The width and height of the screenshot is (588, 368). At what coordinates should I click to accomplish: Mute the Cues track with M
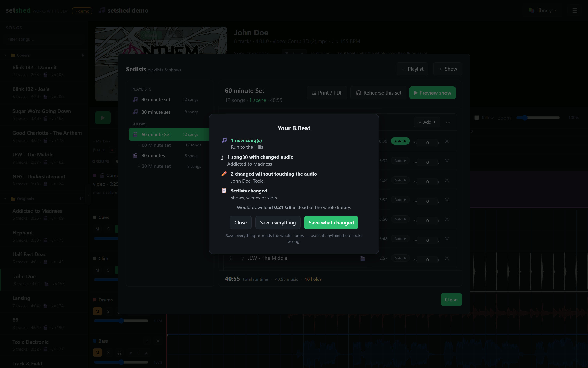97,229
